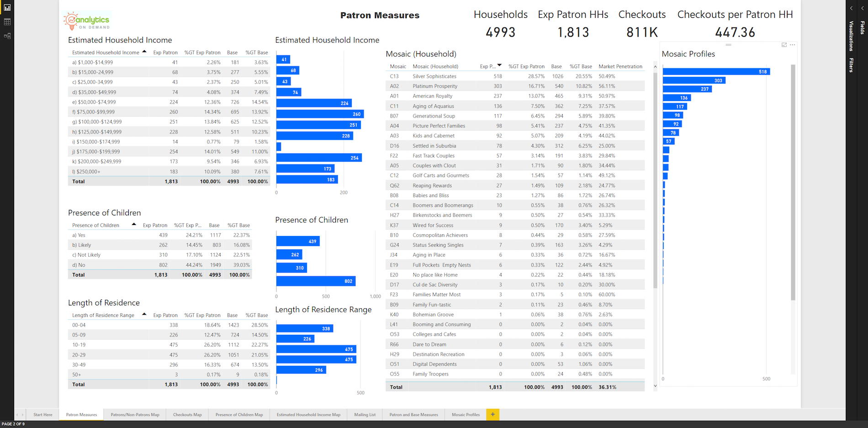868x428 pixels.
Task: Click the Exp Patron HHs 1,813 card
Action: pyautogui.click(x=573, y=24)
